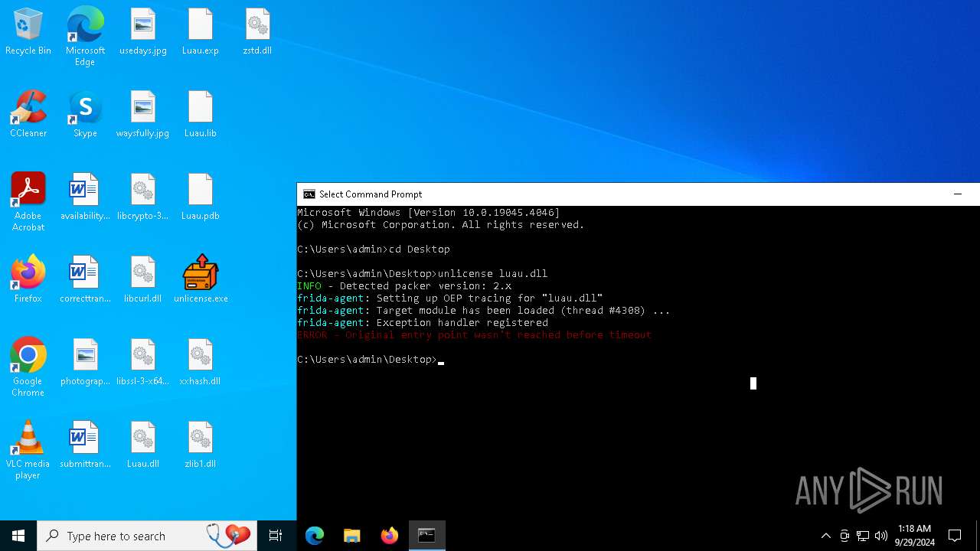Select the zlib1.dll file icon

(x=201, y=445)
